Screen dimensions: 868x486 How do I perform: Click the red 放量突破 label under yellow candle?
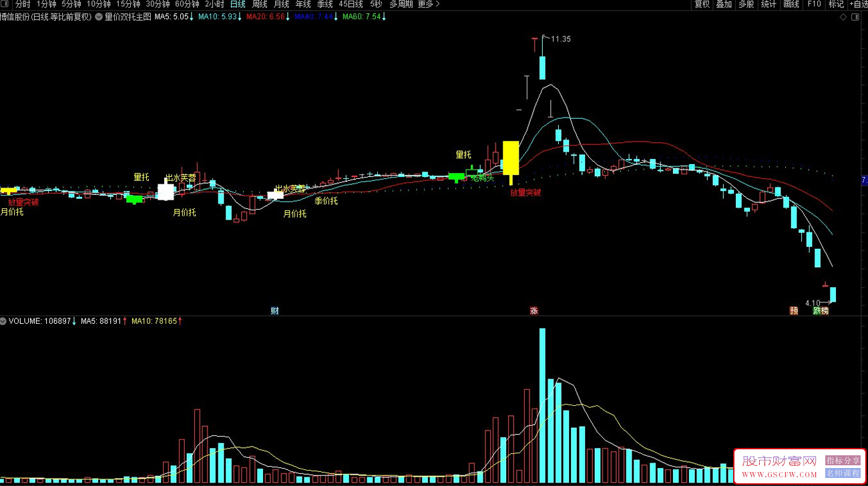tap(525, 193)
